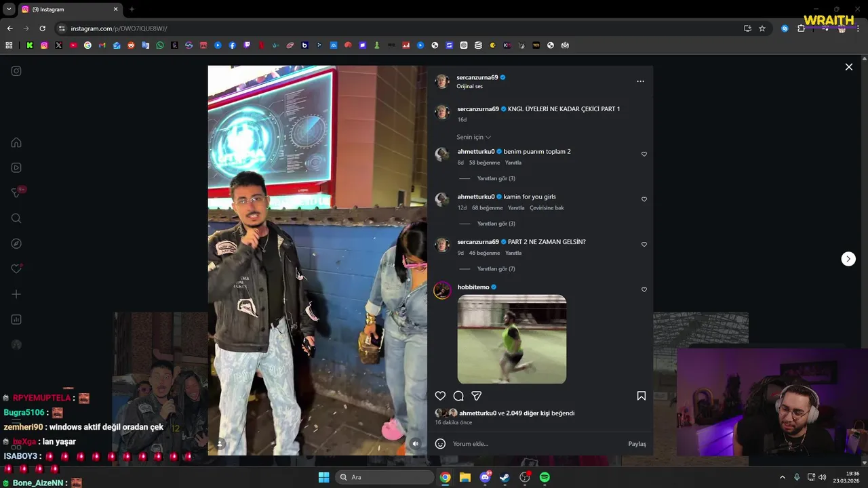Open Steam from taskbar
Viewport: 868px width, 488px height.
(505, 477)
